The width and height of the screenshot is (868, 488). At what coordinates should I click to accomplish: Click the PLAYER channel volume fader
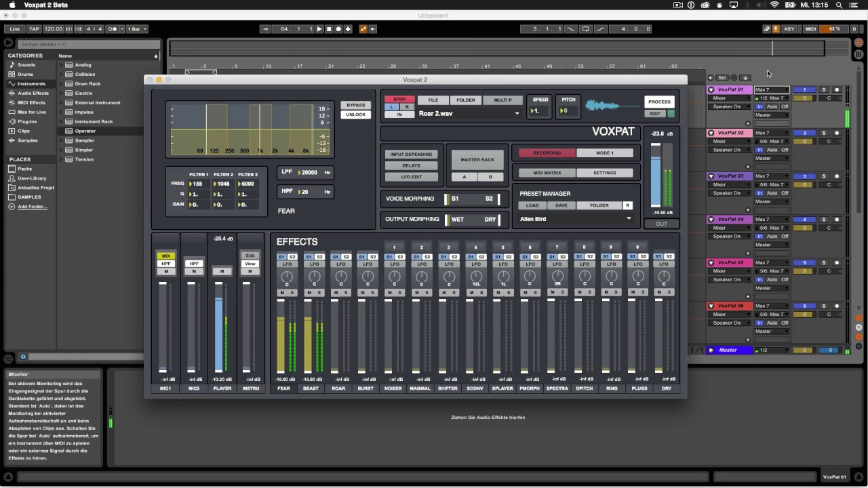[x=218, y=328]
